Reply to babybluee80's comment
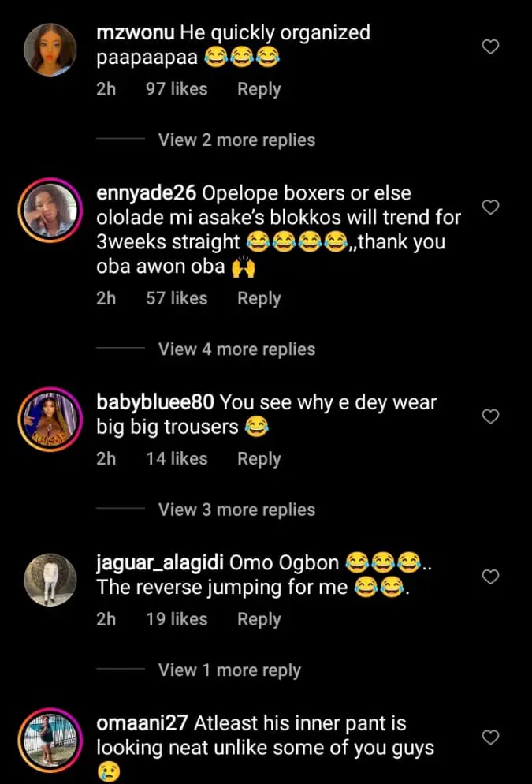 tap(259, 458)
